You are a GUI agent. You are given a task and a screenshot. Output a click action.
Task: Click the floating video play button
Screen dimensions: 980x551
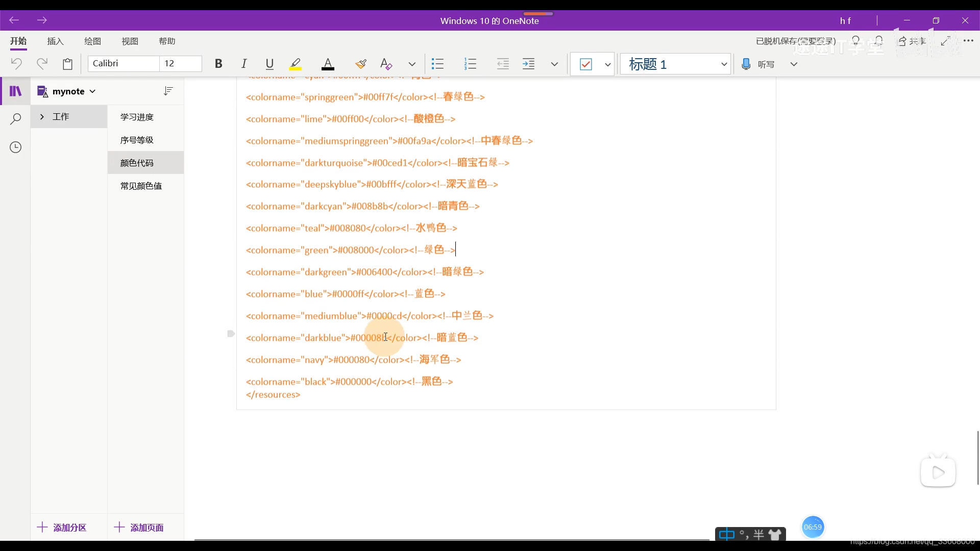point(938,472)
